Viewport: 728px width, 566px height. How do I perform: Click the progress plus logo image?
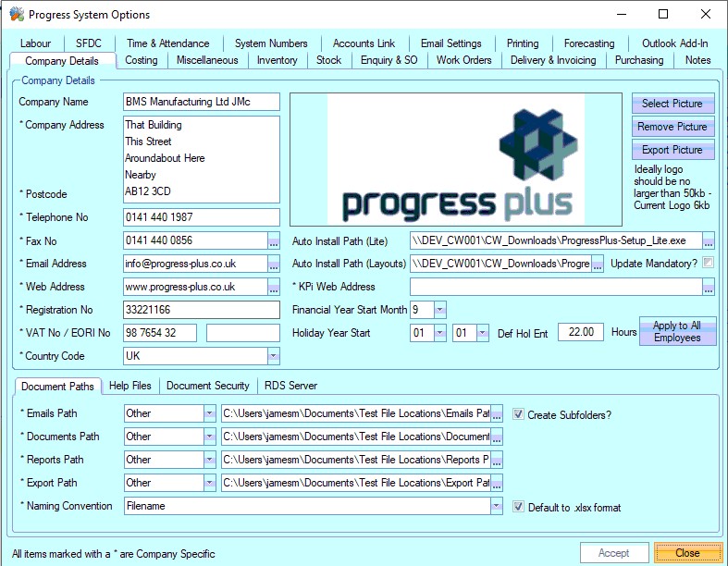coord(455,159)
